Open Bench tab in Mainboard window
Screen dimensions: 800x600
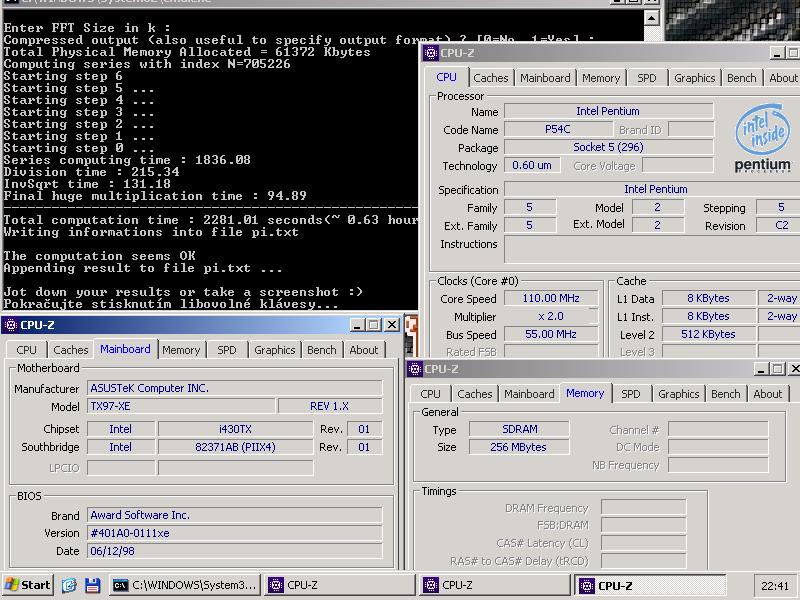pyautogui.click(x=321, y=350)
